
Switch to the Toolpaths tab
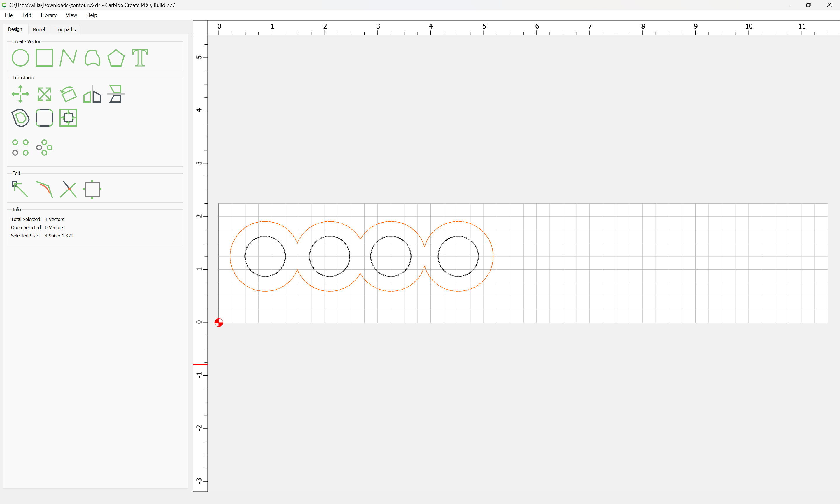pyautogui.click(x=66, y=29)
